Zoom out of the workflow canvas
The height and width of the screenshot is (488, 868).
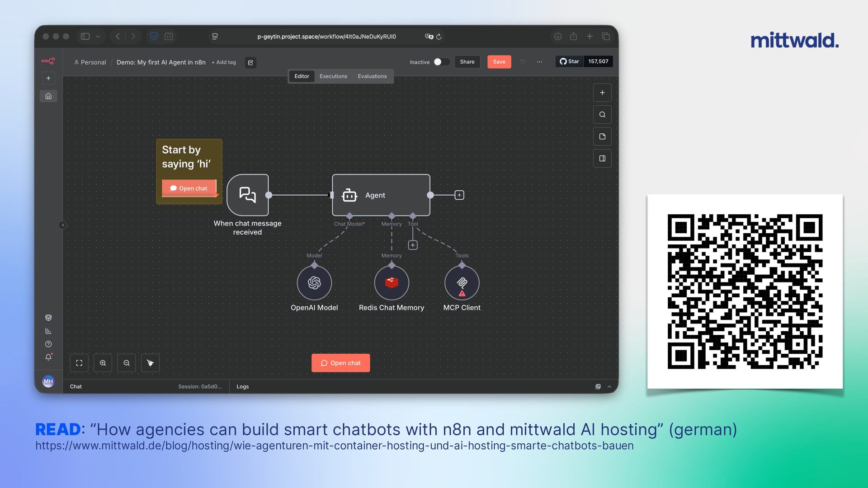click(x=127, y=363)
